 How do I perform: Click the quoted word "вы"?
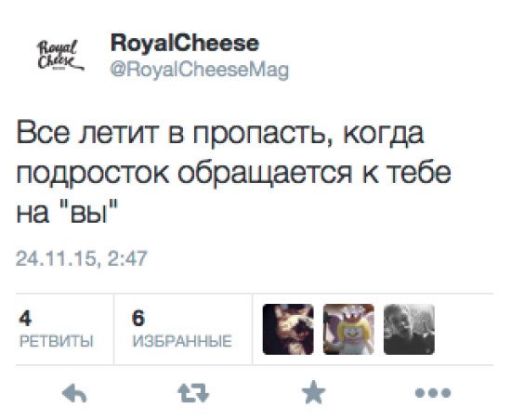[x=88, y=213]
